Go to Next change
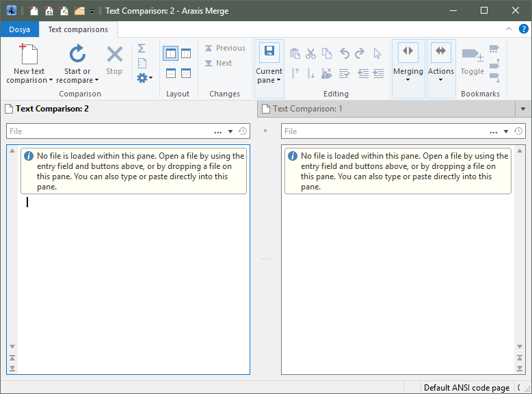The height and width of the screenshot is (394, 532). [x=218, y=63]
